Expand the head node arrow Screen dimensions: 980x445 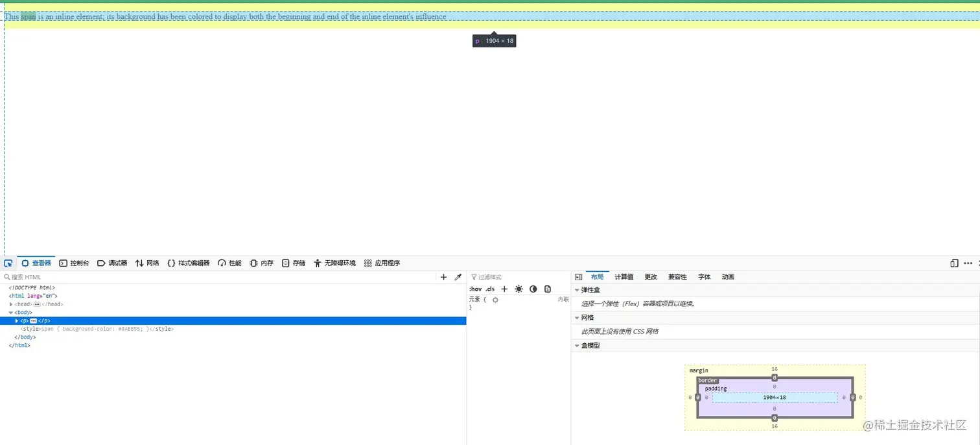(x=11, y=304)
